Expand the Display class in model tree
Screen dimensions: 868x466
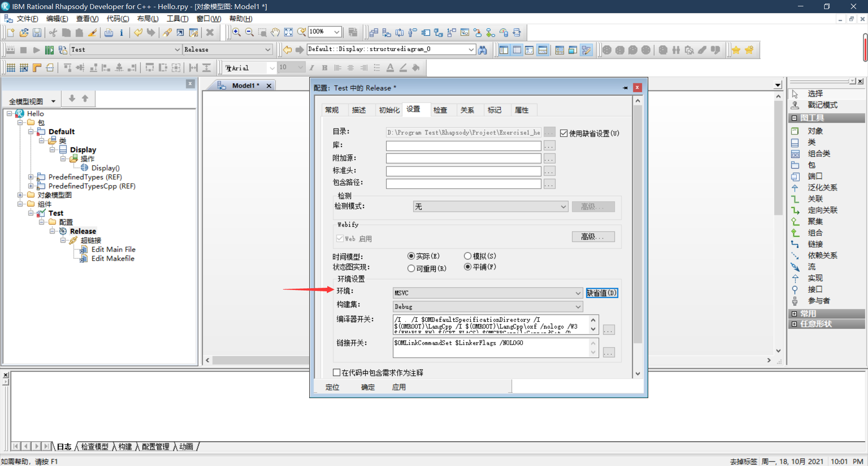(52, 150)
